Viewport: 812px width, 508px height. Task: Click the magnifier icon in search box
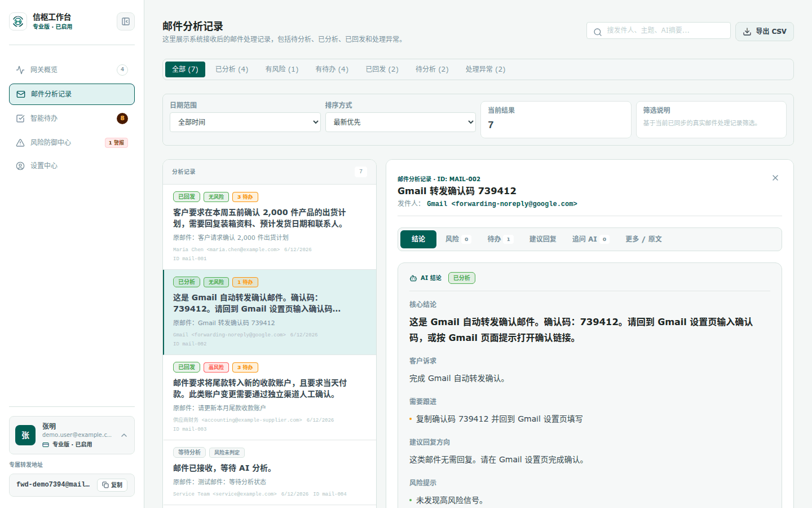pyautogui.click(x=598, y=32)
